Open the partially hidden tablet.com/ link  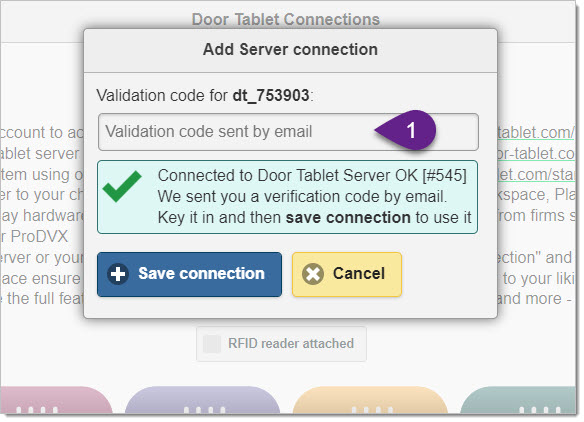point(536,133)
